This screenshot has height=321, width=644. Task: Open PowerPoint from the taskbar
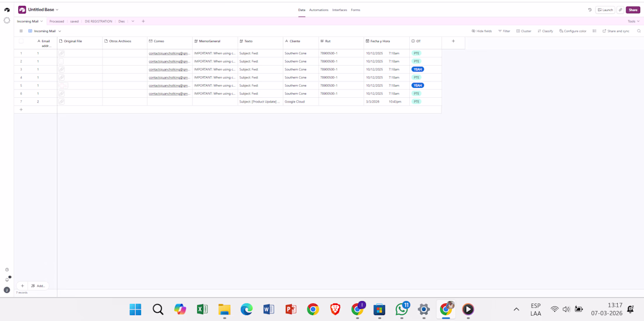(x=291, y=309)
